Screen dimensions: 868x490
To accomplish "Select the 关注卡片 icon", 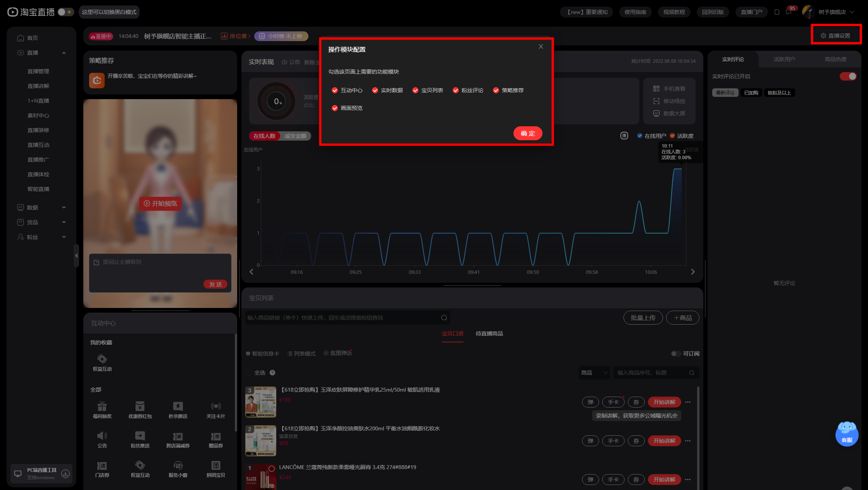I will pos(216,406).
